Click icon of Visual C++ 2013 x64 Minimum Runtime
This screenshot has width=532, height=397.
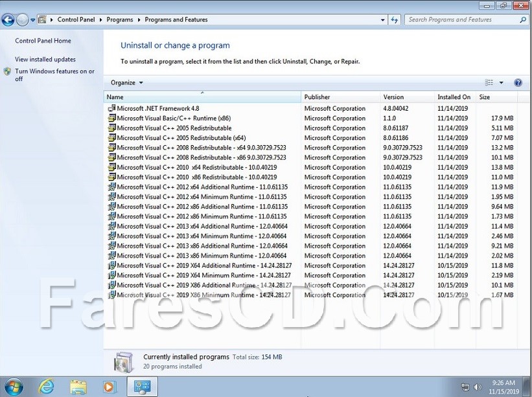coord(111,236)
